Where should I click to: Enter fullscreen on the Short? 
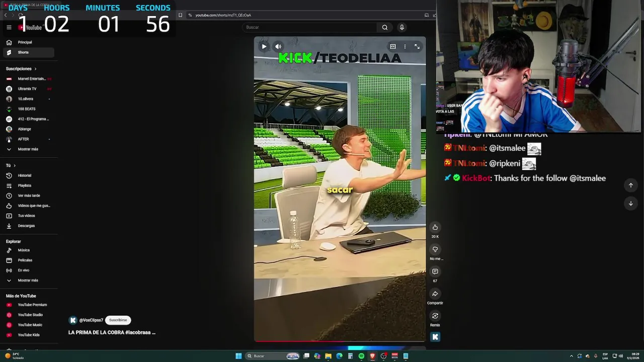[417, 47]
